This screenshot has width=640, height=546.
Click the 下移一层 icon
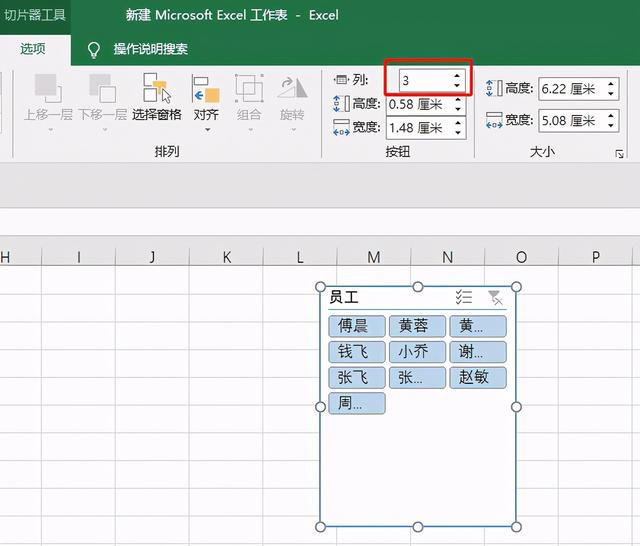[x=102, y=89]
